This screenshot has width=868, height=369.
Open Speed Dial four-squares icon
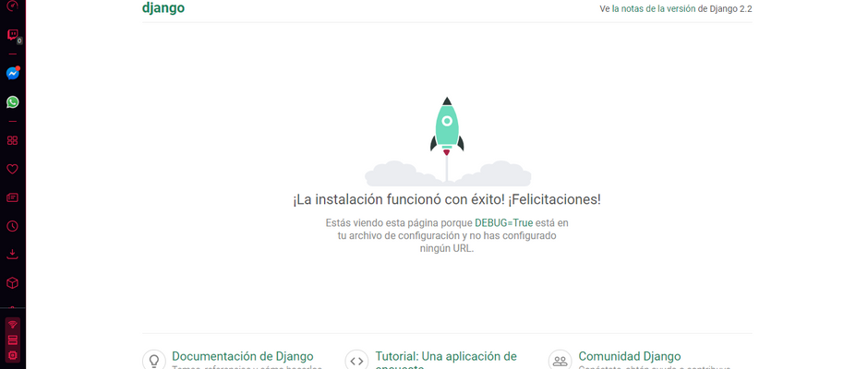(12, 140)
